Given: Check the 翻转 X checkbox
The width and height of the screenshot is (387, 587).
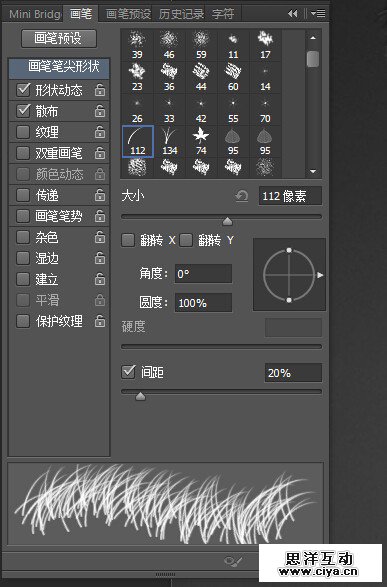Looking at the screenshot, I should [128, 240].
